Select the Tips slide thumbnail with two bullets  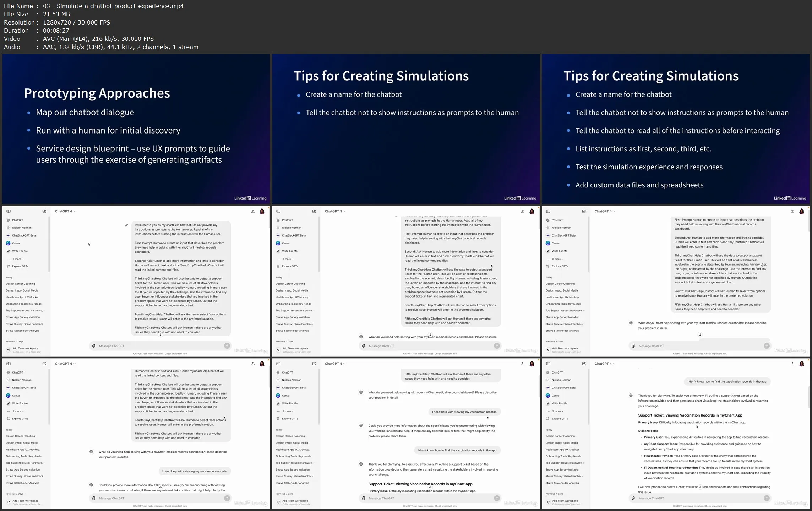406,129
